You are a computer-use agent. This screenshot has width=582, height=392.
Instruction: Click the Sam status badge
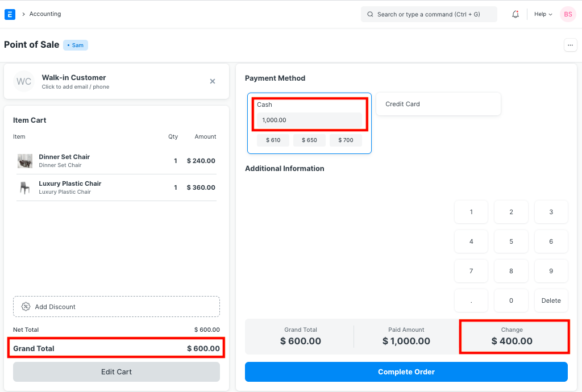click(75, 45)
